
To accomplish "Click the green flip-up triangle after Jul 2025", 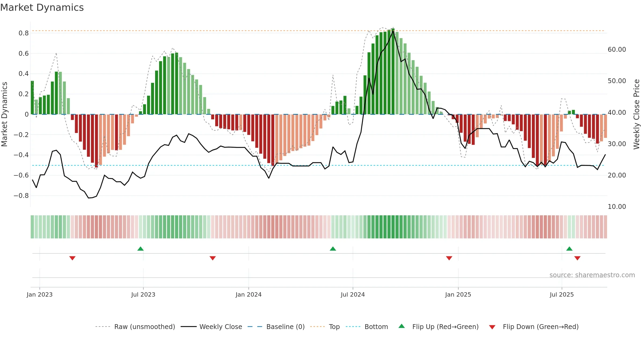I will [569, 249].
